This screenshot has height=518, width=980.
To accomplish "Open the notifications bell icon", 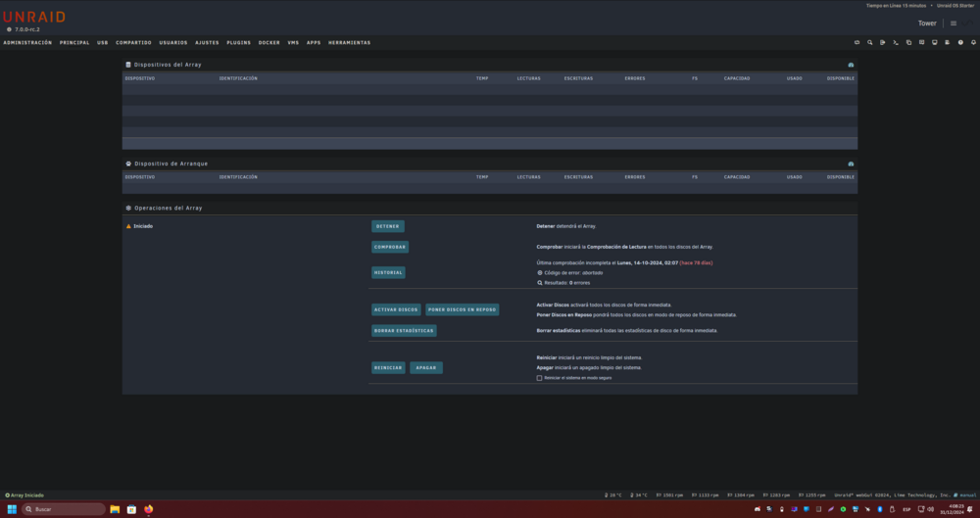I will 973,42.
